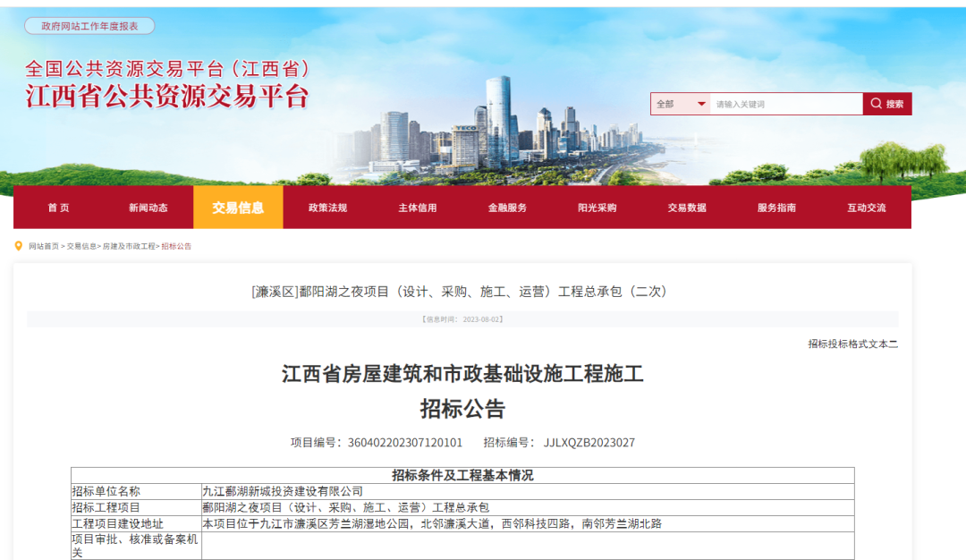This screenshot has width=966, height=560.
Task: Click 网站首页 breadcrumb link
Action: 44,246
